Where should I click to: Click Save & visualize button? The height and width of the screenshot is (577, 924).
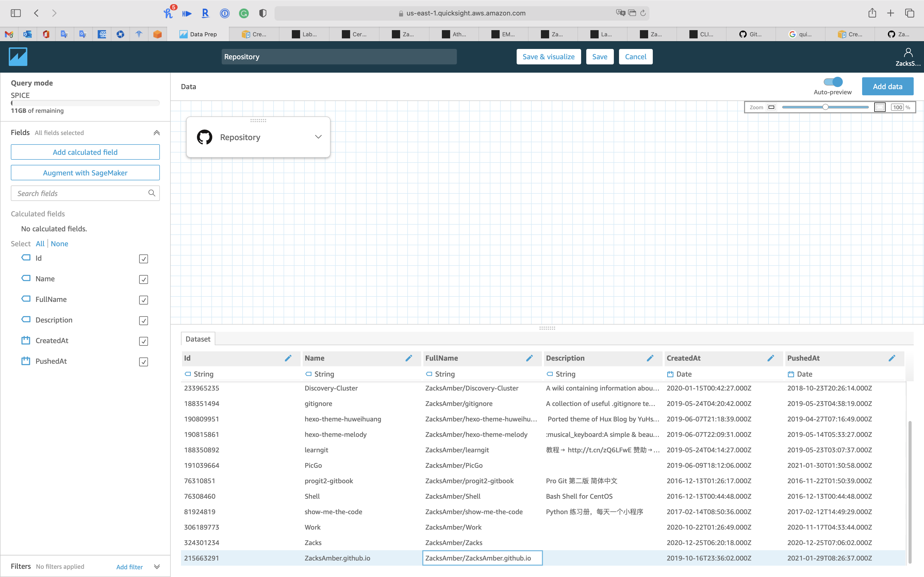pyautogui.click(x=548, y=56)
